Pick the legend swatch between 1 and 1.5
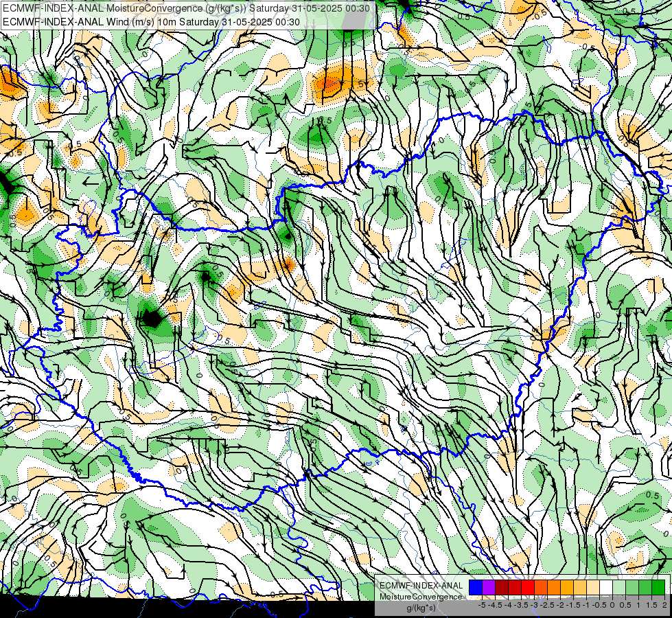This screenshot has width=672, height=618. click(x=645, y=588)
